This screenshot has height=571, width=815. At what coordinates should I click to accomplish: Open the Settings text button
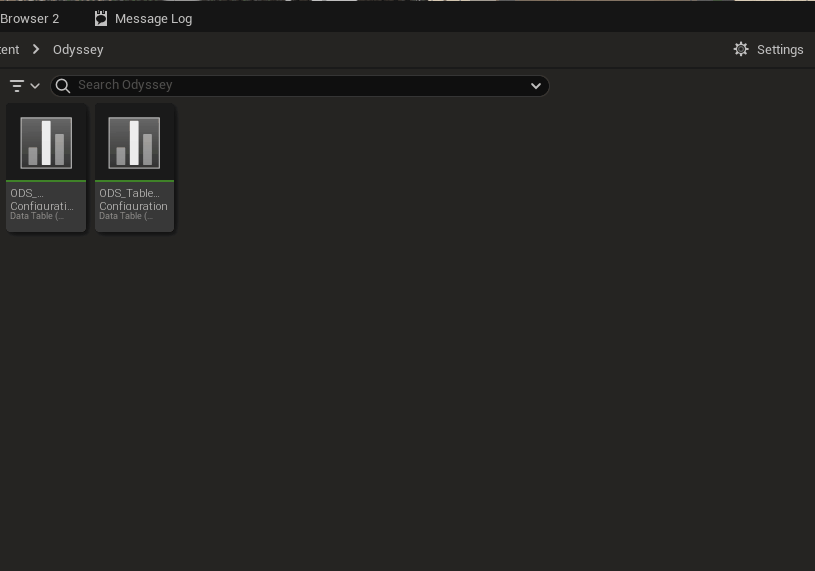point(780,49)
